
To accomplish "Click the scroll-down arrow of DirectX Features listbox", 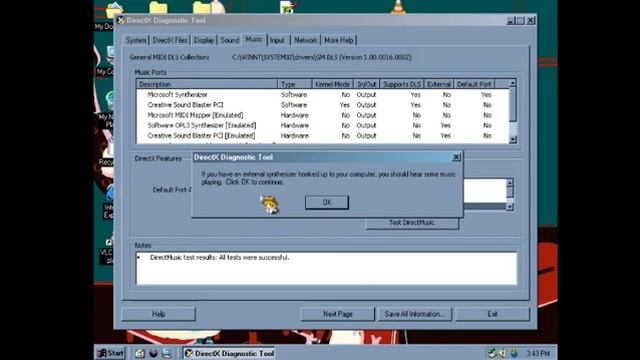I will (509, 207).
